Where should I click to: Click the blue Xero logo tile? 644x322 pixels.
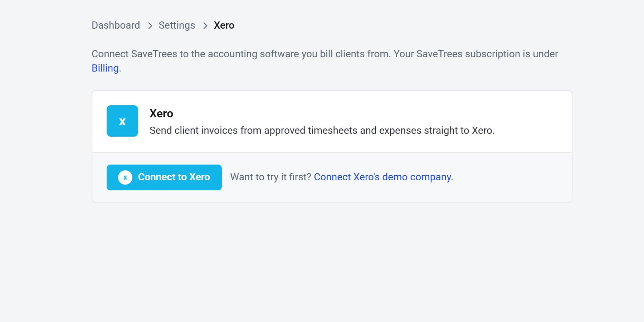click(122, 121)
